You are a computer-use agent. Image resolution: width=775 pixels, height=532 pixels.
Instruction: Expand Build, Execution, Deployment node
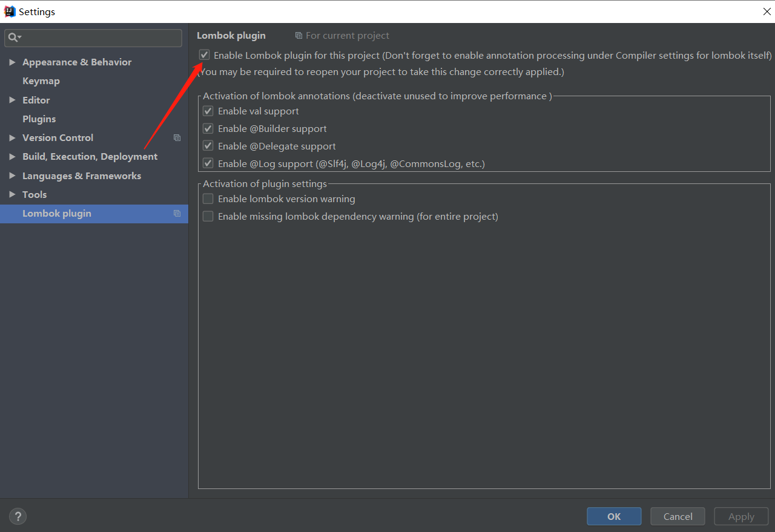pyautogui.click(x=12, y=157)
